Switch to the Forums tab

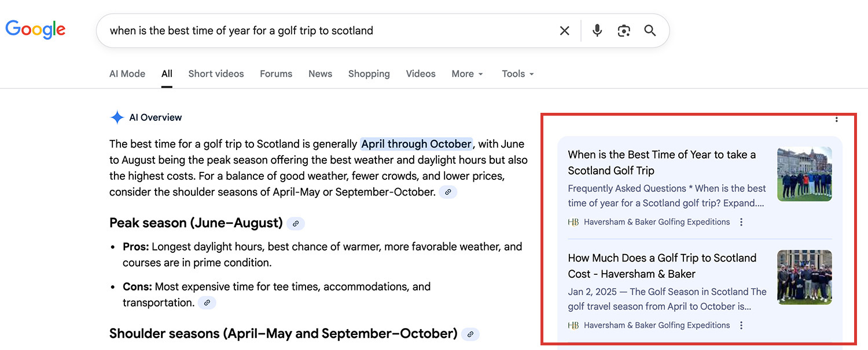[x=276, y=74]
